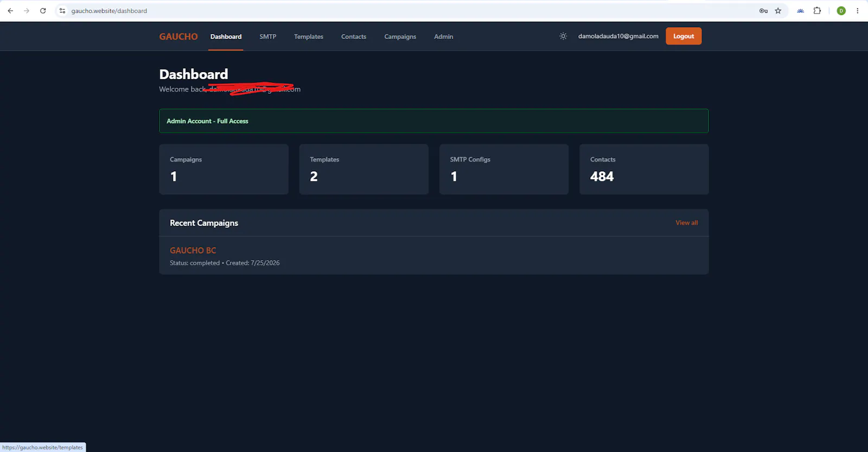Open site information icon in address bar
Screen dimensions: 868x452
click(x=62, y=11)
